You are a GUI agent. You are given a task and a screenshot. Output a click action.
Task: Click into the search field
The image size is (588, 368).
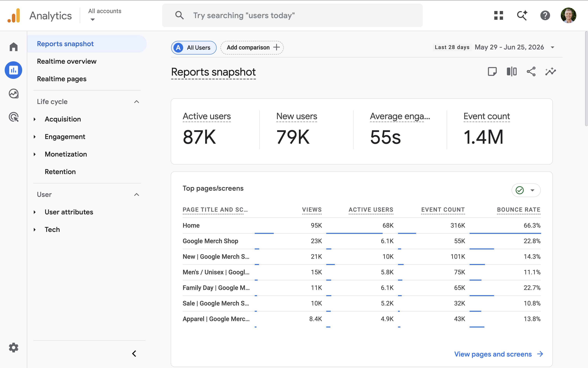(x=292, y=15)
